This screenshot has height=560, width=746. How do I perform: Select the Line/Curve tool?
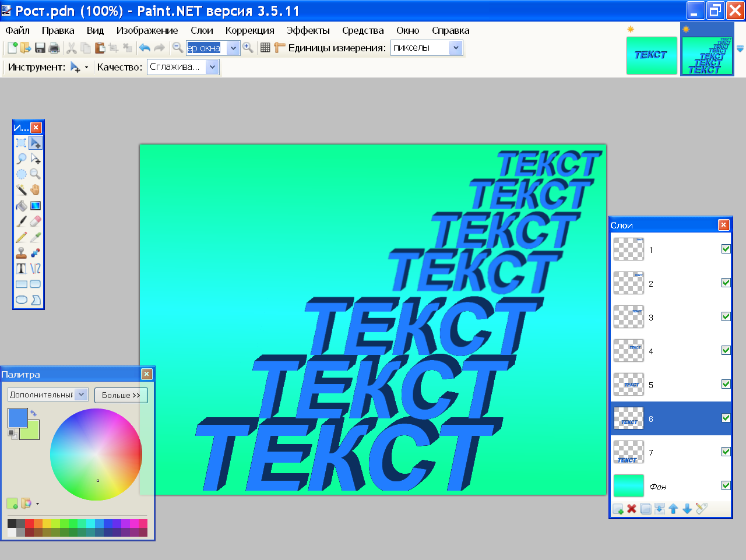point(36,269)
